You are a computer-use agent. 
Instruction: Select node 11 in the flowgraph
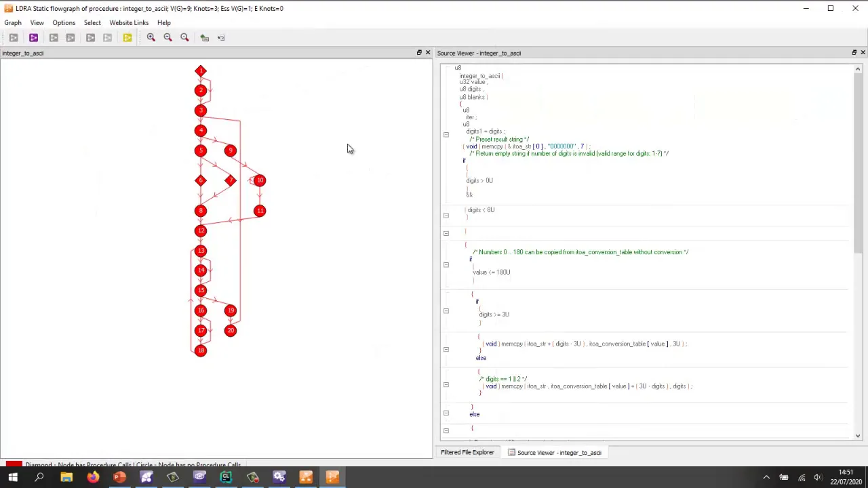(260, 211)
